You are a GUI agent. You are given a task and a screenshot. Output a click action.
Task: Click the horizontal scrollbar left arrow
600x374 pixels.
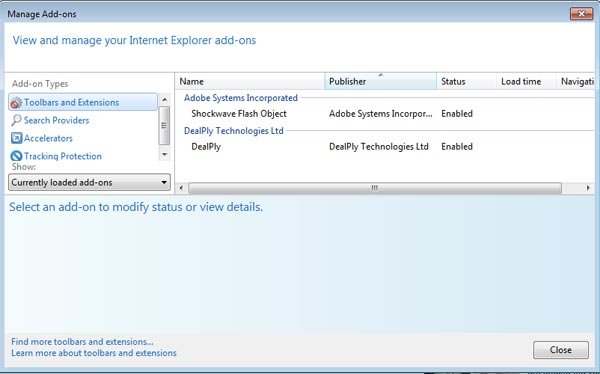pyautogui.click(x=181, y=188)
